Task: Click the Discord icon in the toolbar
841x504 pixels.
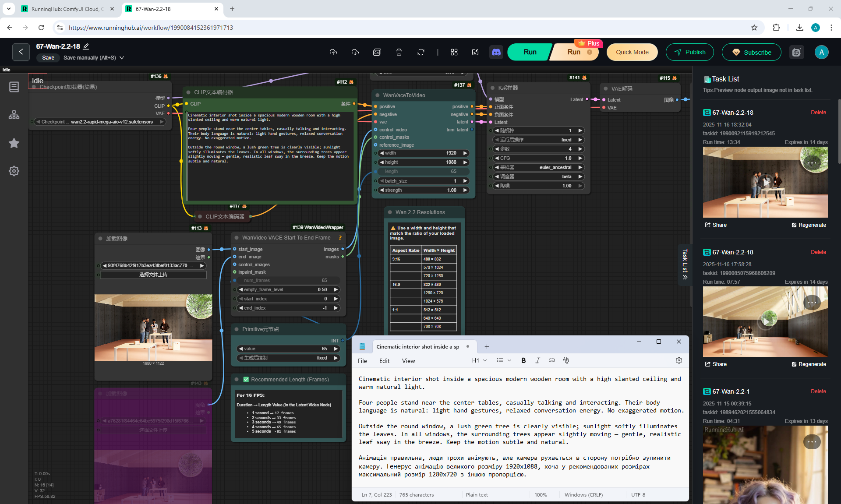Action: tap(496, 52)
